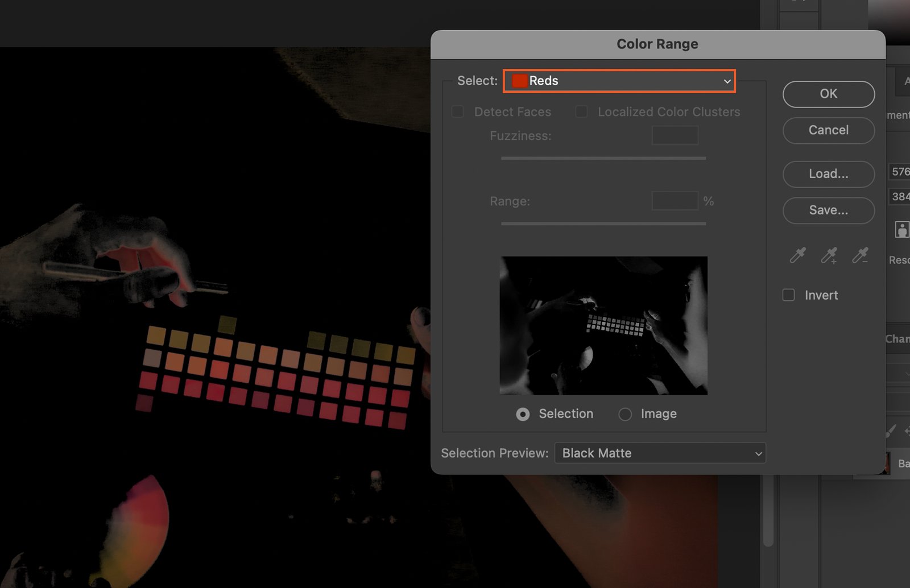Expand the Selection Preview Black Matte dropdown

coord(660,453)
